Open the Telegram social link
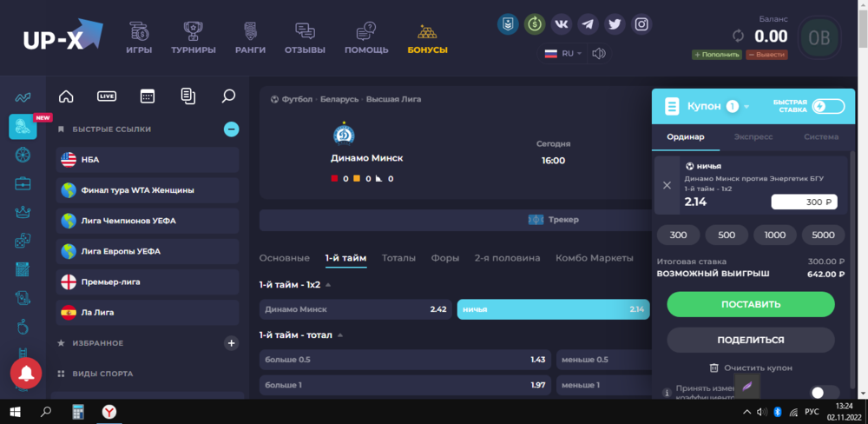Screen dimensions: 868x424 588,24
